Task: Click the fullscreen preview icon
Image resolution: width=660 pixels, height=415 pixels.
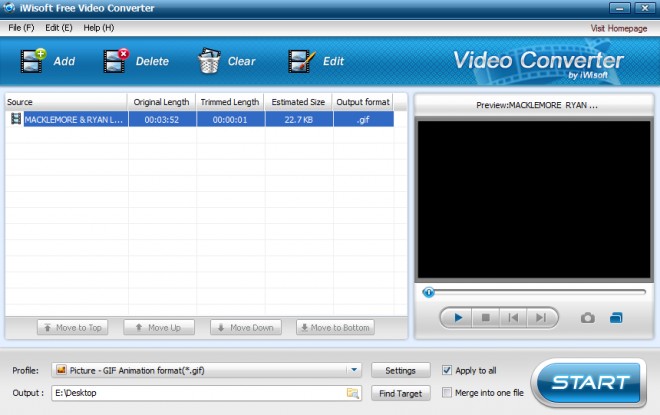Action: pyautogui.click(x=616, y=318)
